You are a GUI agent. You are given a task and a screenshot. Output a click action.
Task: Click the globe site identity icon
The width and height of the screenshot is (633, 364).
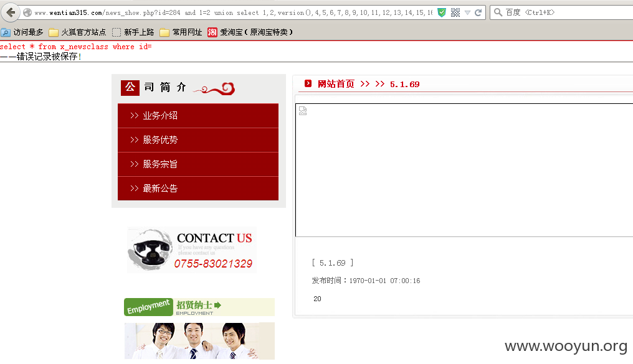pos(27,12)
